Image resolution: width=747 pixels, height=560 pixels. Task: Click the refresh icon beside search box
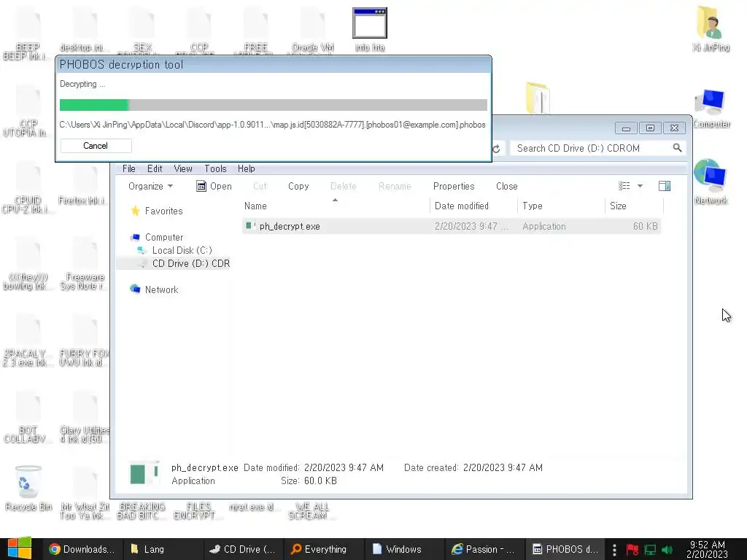[496, 149]
